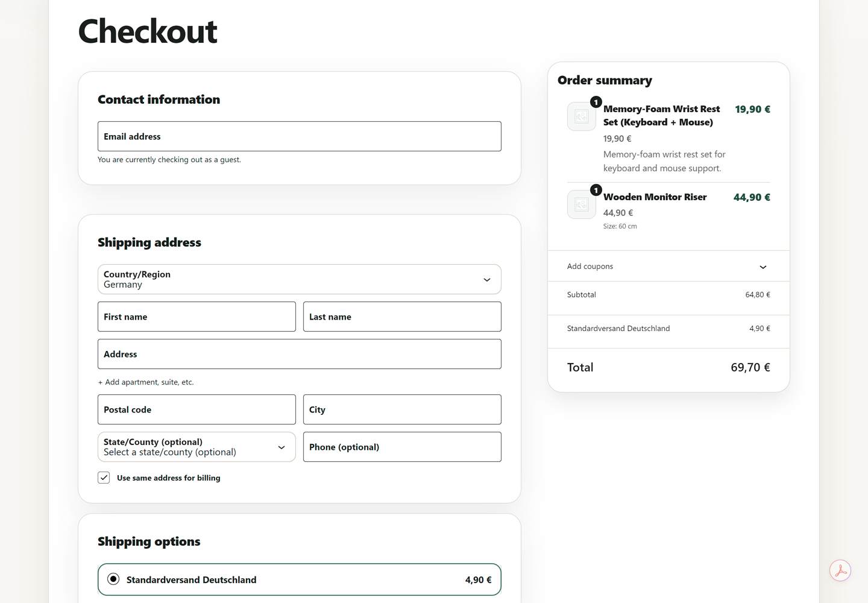The height and width of the screenshot is (603, 868).
Task: Expand the Add coupons section
Action: (668, 266)
